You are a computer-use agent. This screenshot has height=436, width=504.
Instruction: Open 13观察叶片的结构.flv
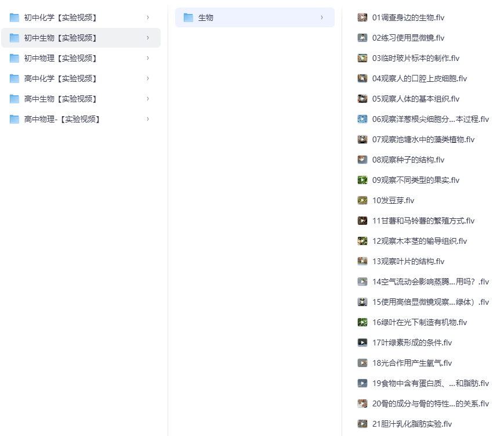coord(408,261)
